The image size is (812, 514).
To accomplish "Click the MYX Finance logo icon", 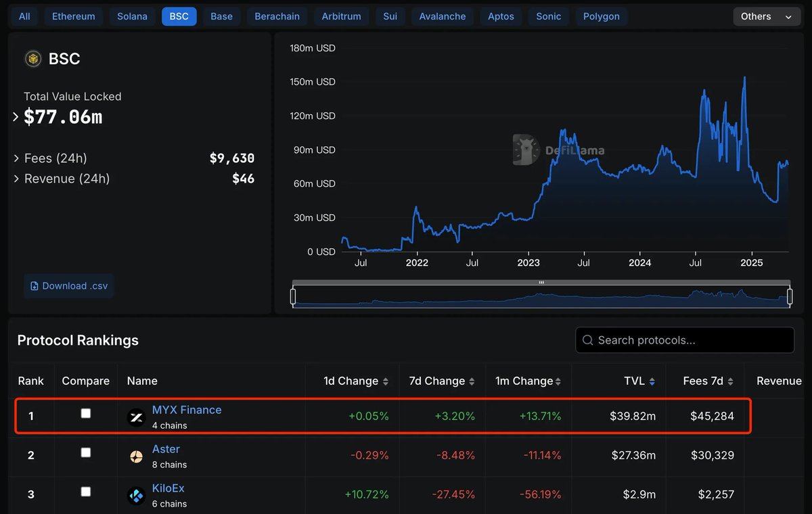I will (x=137, y=417).
